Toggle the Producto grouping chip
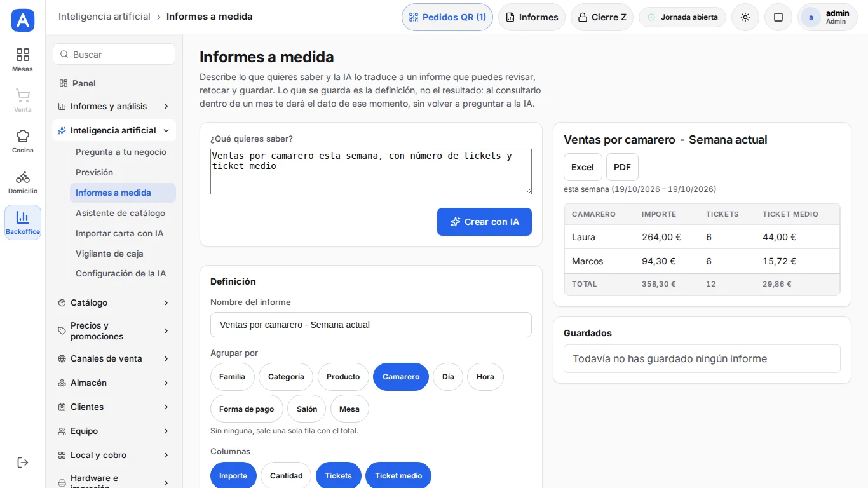 coord(343,377)
